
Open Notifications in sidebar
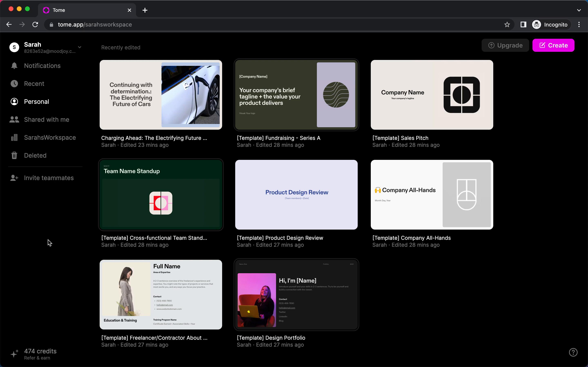42,65
